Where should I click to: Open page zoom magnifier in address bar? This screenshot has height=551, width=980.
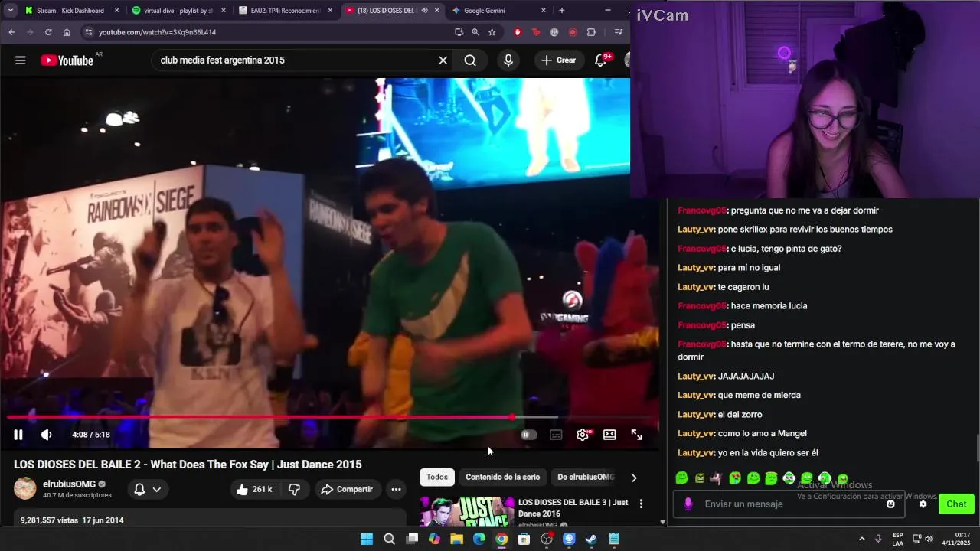pyautogui.click(x=475, y=32)
